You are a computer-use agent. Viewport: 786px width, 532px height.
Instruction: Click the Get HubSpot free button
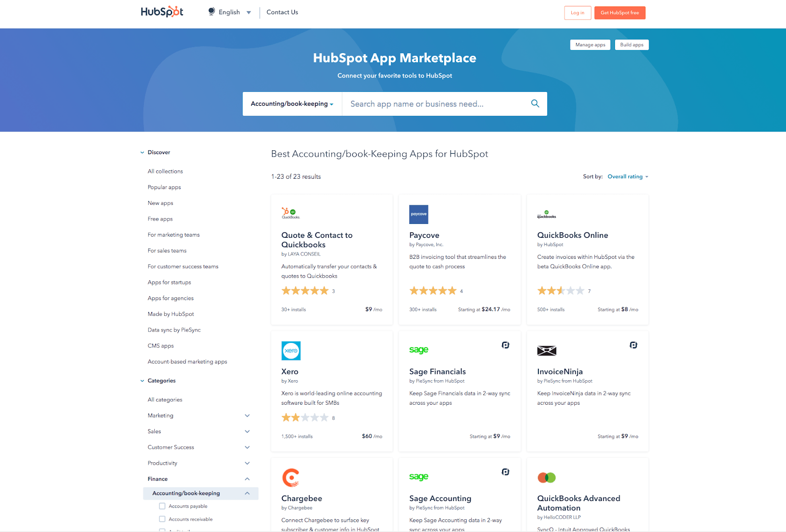pos(619,13)
